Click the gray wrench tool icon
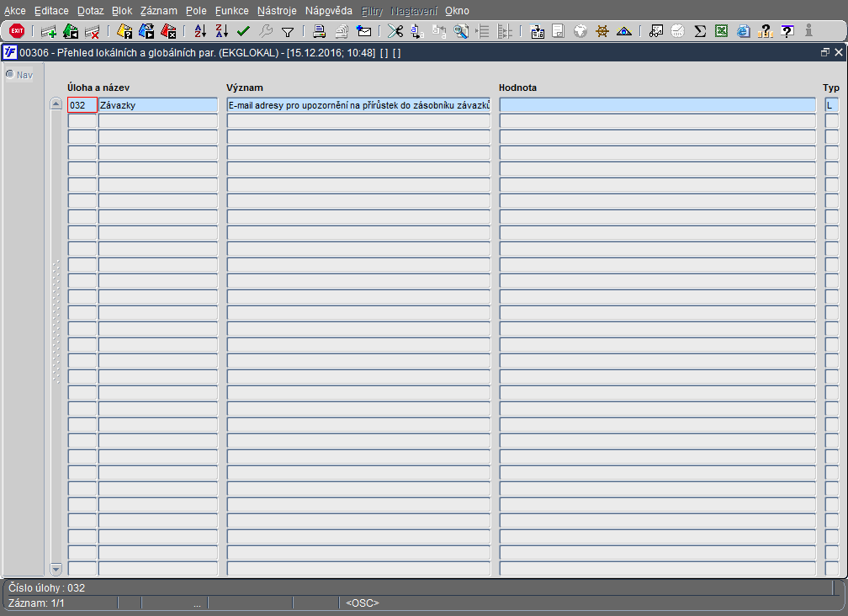Image resolution: width=848 pixels, height=616 pixels. pos(266,31)
